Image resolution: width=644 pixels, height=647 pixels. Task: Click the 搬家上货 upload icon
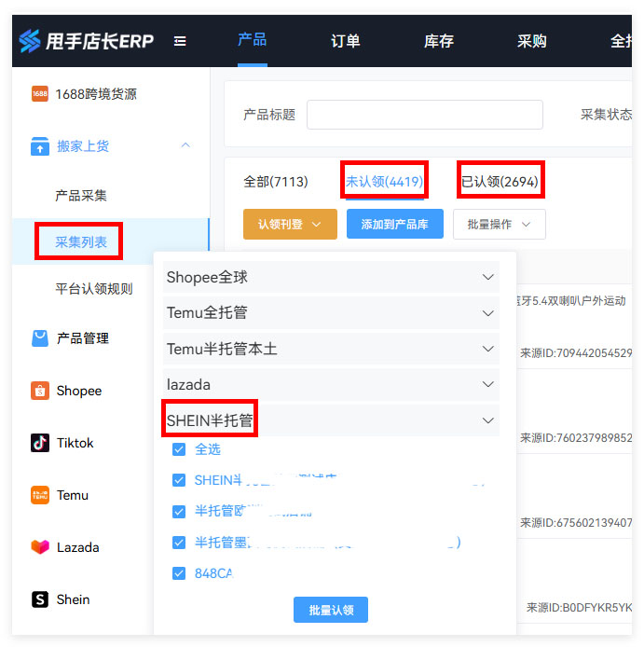coord(40,146)
